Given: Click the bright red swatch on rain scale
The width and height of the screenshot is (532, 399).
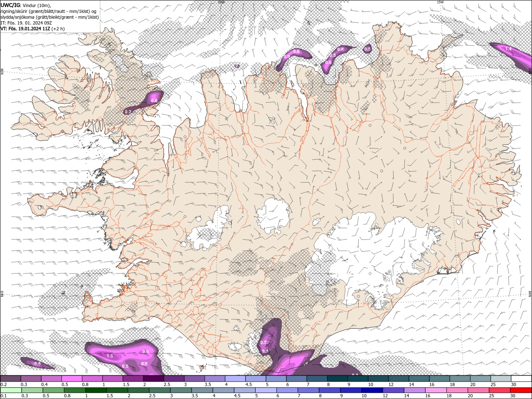Looking at the screenshot, I should (x=521, y=390).
